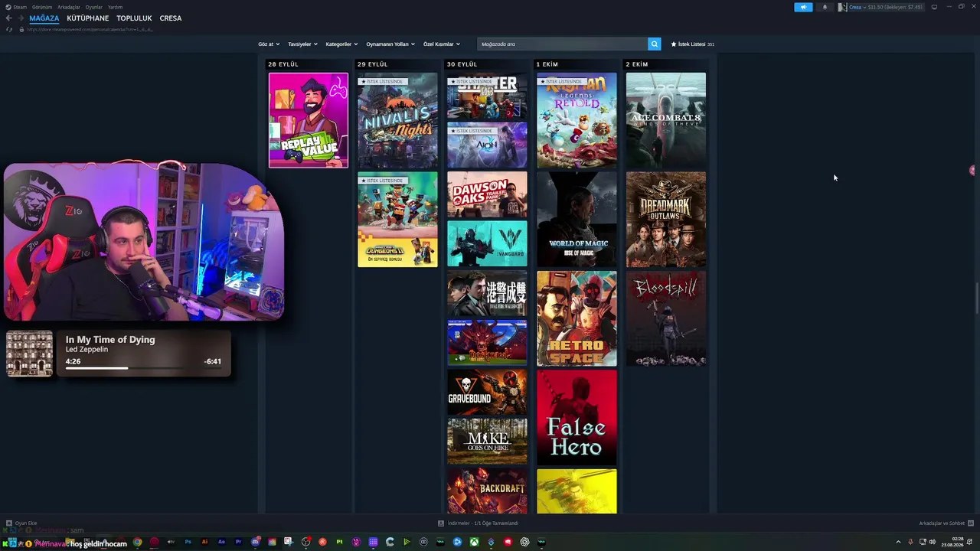Image resolution: width=980 pixels, height=551 pixels.
Task: Open the Bloodspill game thumbnail
Action: pos(666,318)
